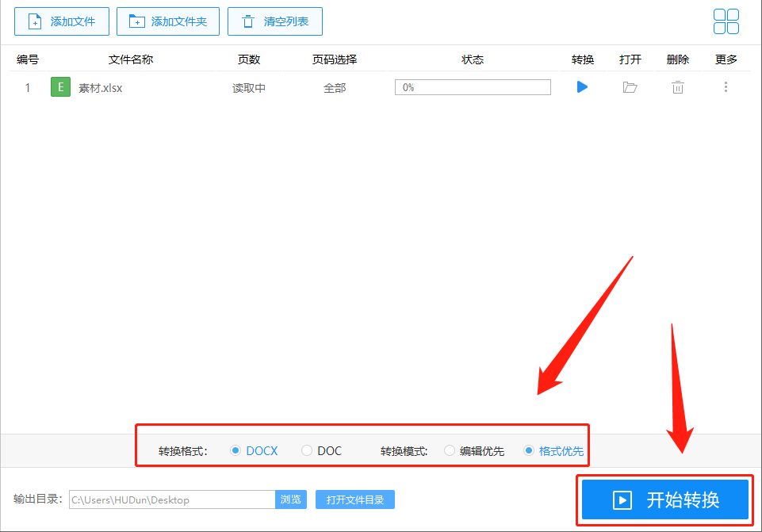This screenshot has width=762, height=532.
Task: Click the 转换模式 label
Action: tap(404, 451)
